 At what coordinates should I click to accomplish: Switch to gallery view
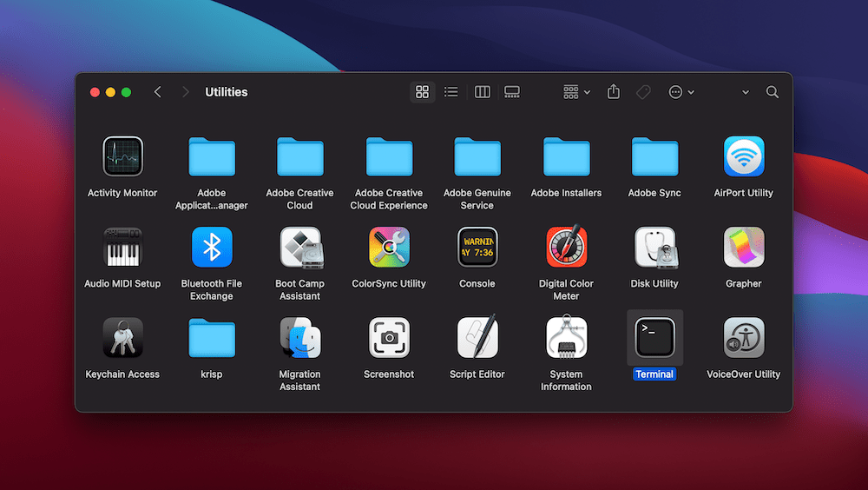pyautogui.click(x=512, y=92)
